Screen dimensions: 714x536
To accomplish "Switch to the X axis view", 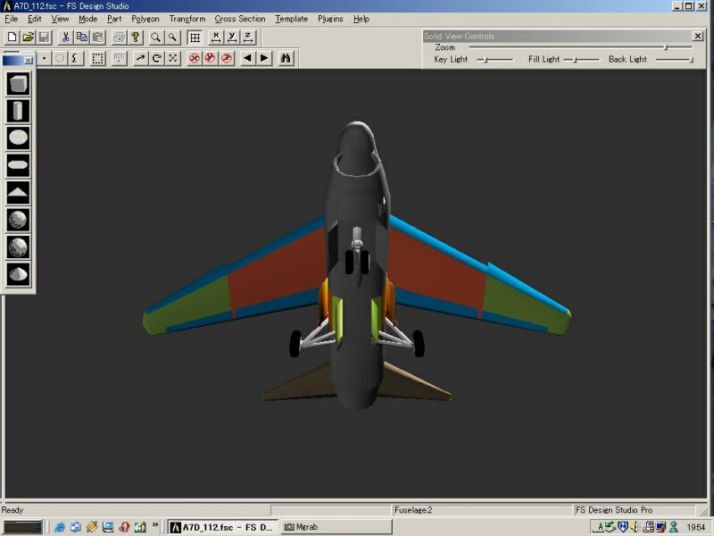I will tap(216, 37).
